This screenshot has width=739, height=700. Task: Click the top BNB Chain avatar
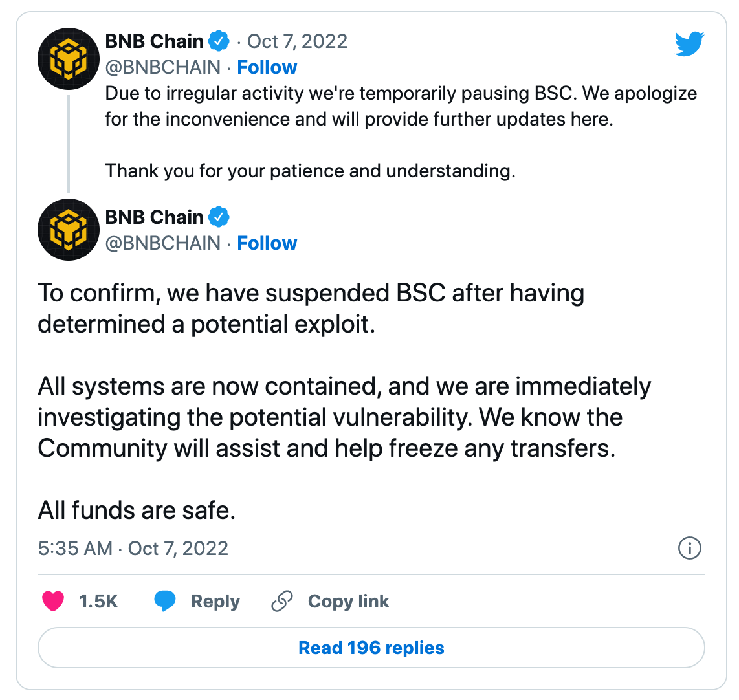pos(69,59)
